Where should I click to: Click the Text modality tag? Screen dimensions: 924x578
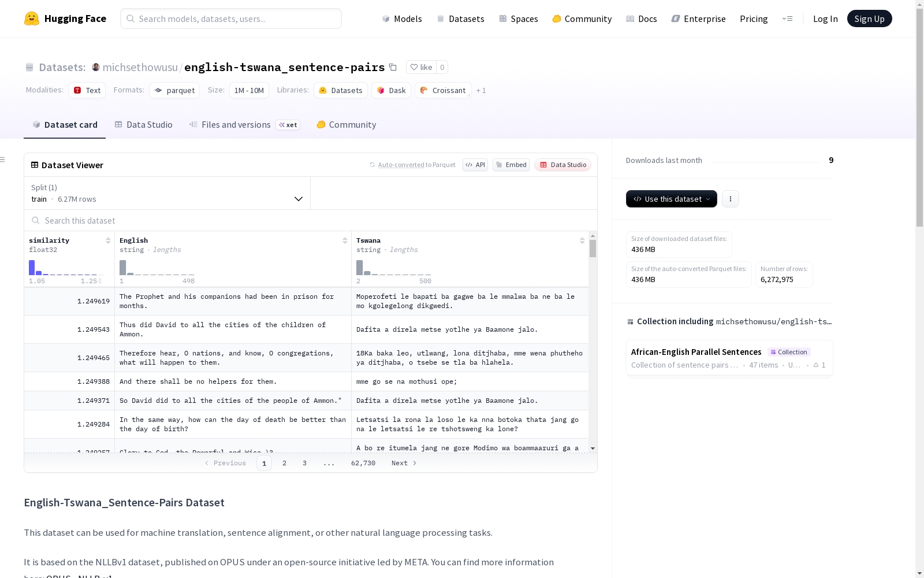coord(87,90)
